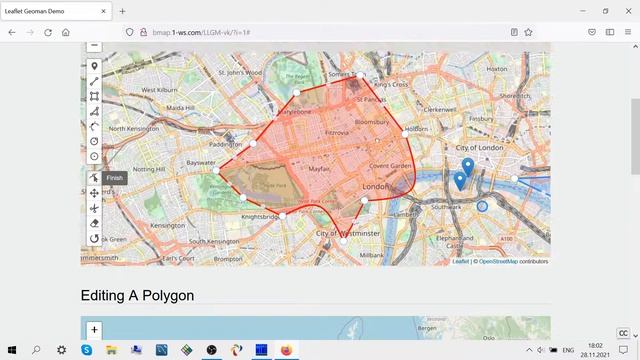Click blue circle marker near Southwark
Screen dimensions: 640x360
click(x=482, y=207)
